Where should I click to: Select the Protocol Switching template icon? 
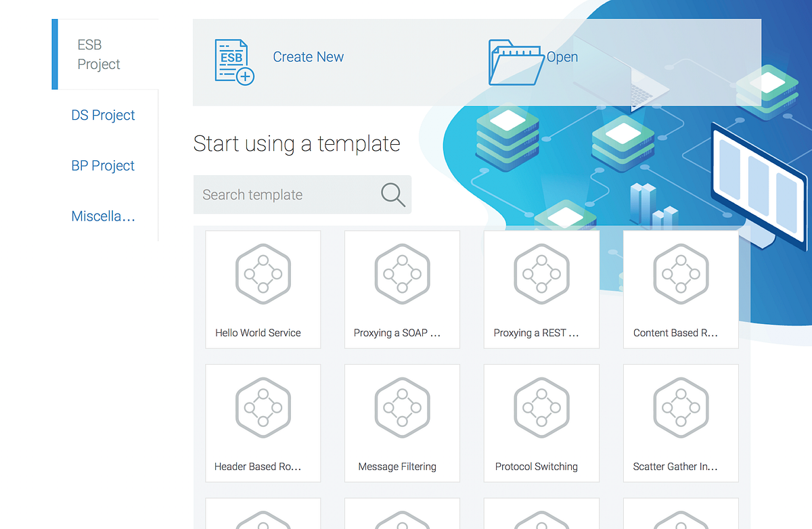[x=541, y=407]
